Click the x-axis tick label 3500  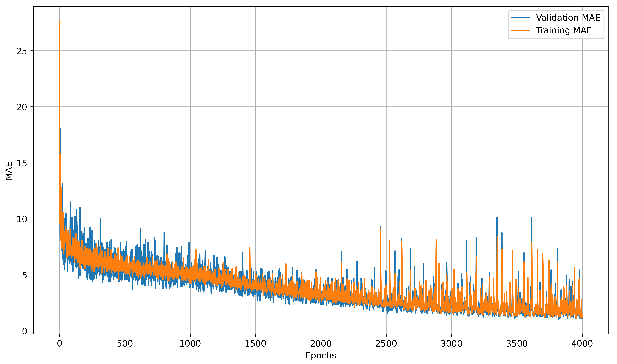click(x=517, y=344)
